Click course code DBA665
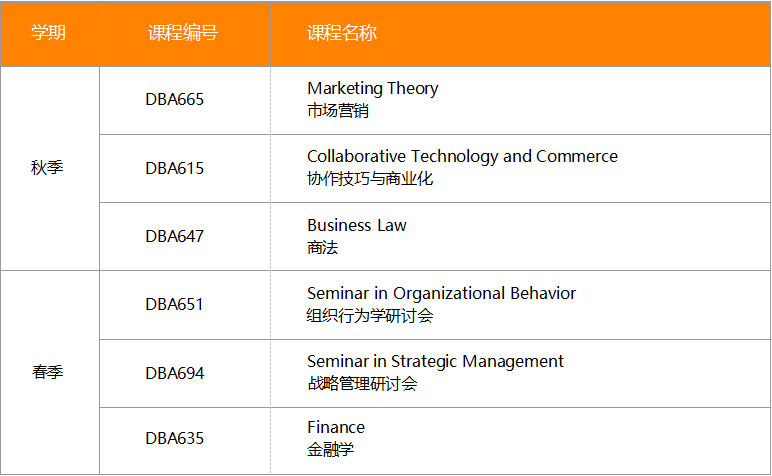The width and height of the screenshot is (772, 476). tap(174, 100)
